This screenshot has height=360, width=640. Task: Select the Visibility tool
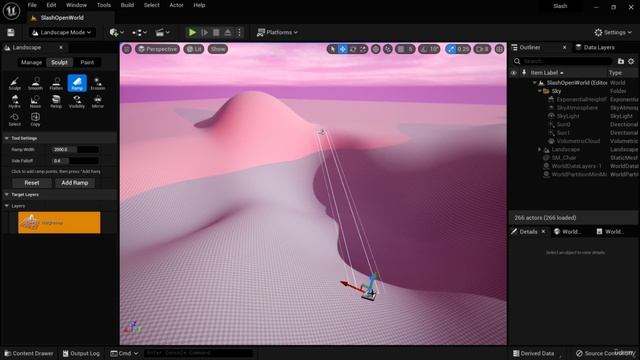pos(77,101)
